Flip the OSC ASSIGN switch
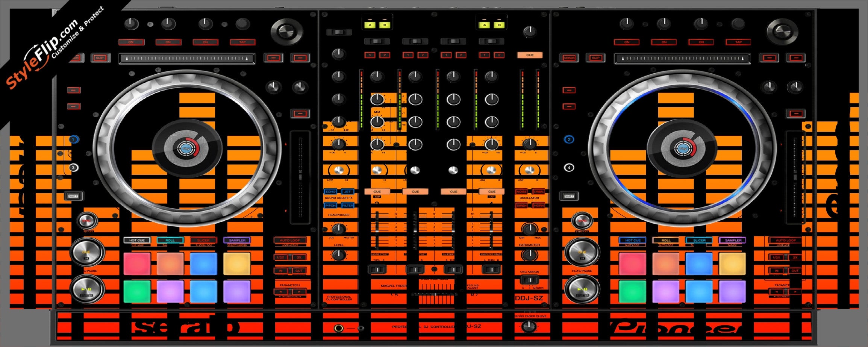The height and width of the screenshot is (347, 868). tap(529, 280)
